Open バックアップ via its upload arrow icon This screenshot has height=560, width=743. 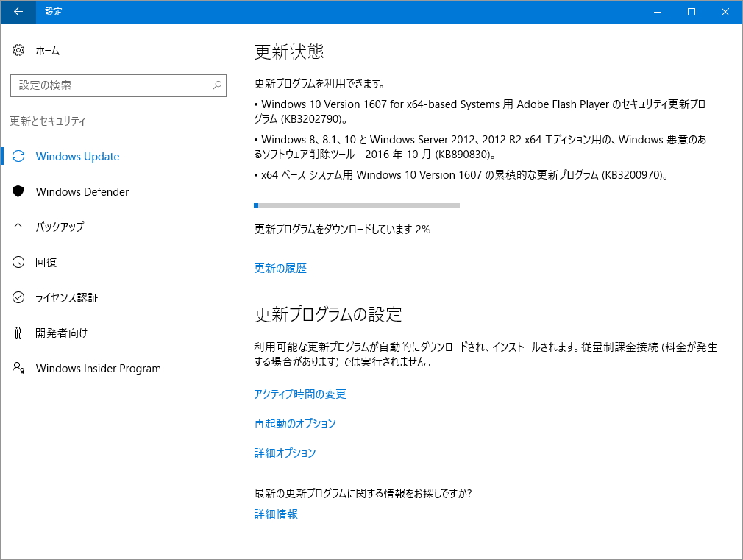point(18,227)
